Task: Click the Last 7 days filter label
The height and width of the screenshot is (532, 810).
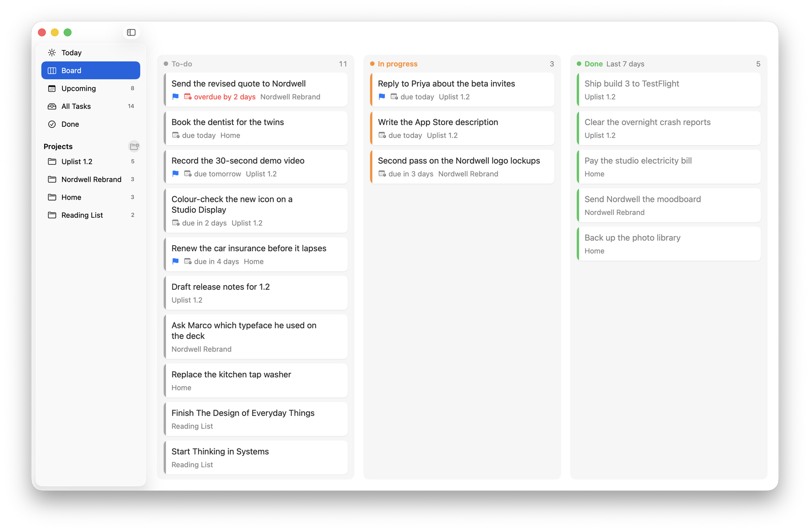Action: point(625,64)
